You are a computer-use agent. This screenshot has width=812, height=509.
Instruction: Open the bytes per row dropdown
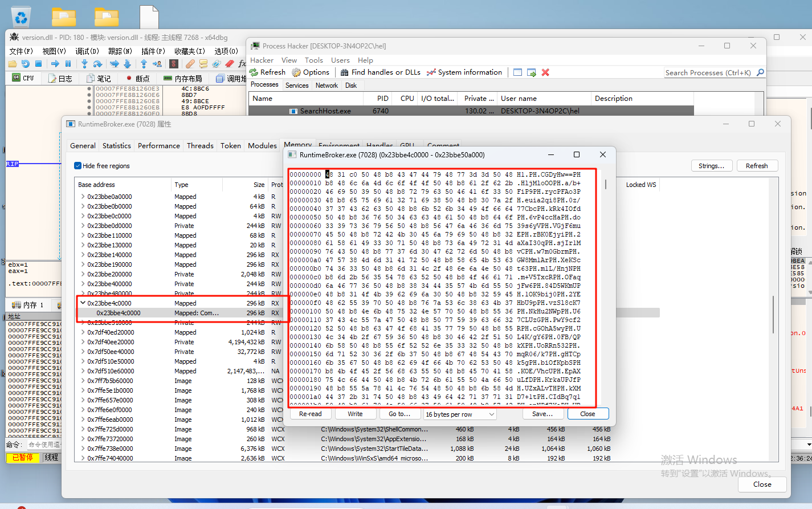[460, 414]
